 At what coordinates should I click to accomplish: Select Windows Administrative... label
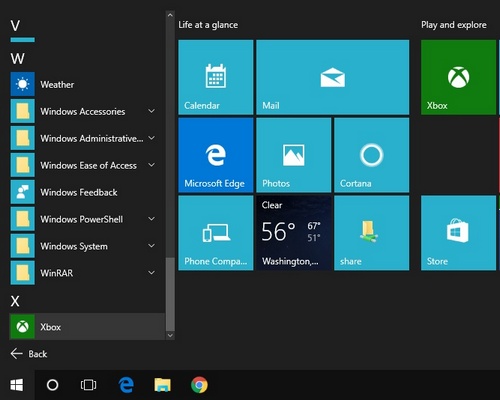point(92,138)
